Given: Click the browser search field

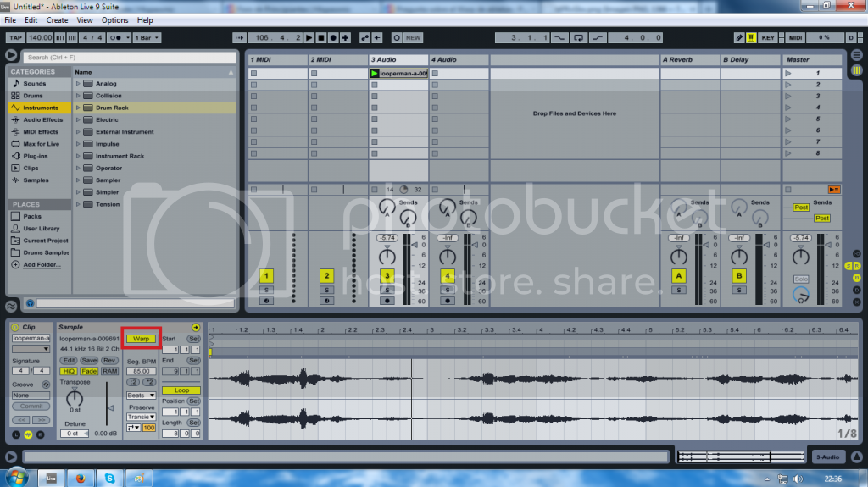Looking at the screenshot, I should tap(130, 57).
